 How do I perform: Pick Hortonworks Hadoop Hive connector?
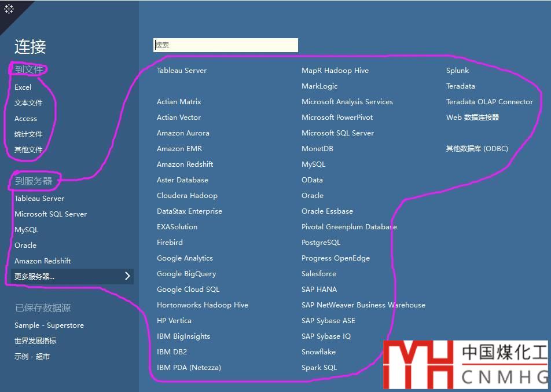coord(203,305)
